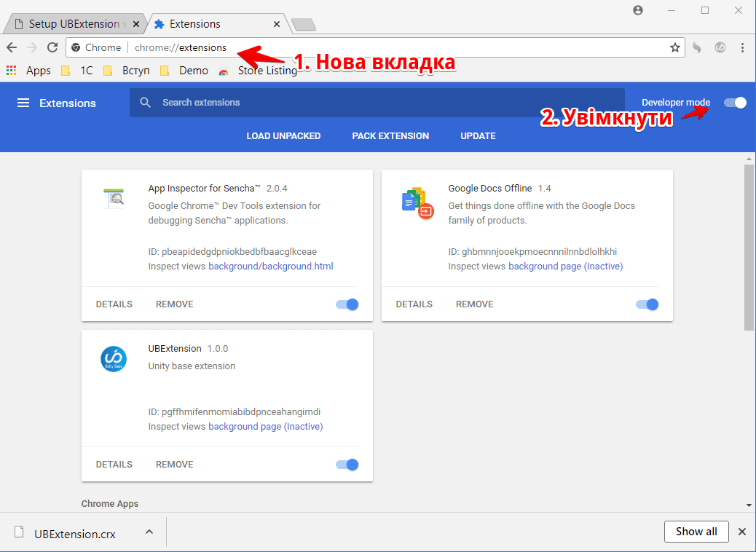Viewport: 756px width, 552px height.
Task: Open the Apps grid shortcut in the bookmarks bar
Action: coord(11,71)
